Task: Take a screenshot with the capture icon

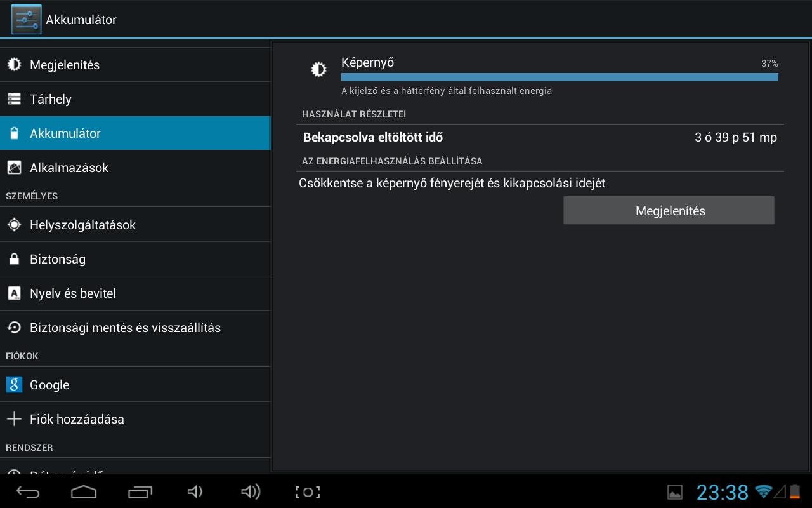Action: 308,492
